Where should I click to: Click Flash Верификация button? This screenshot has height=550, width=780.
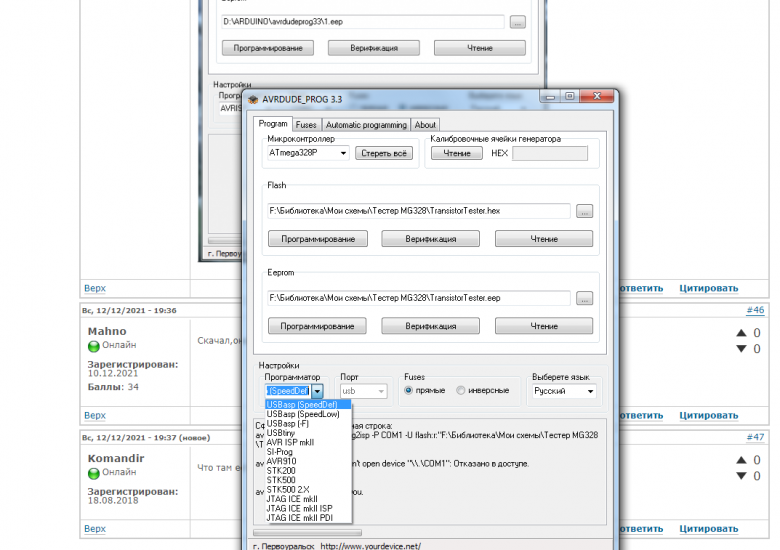[431, 239]
